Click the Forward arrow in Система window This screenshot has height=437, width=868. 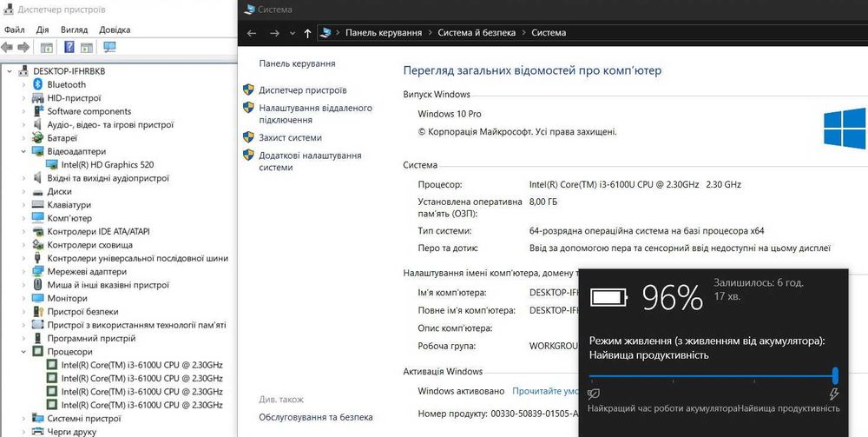point(274,33)
